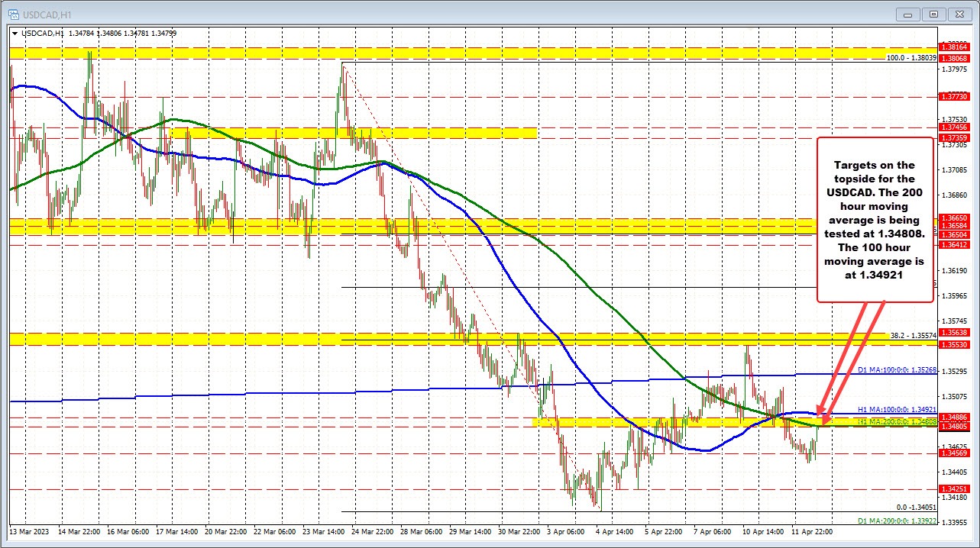Click the 1.35295 price axis value
This screenshot has height=548, width=980.
click(955, 371)
